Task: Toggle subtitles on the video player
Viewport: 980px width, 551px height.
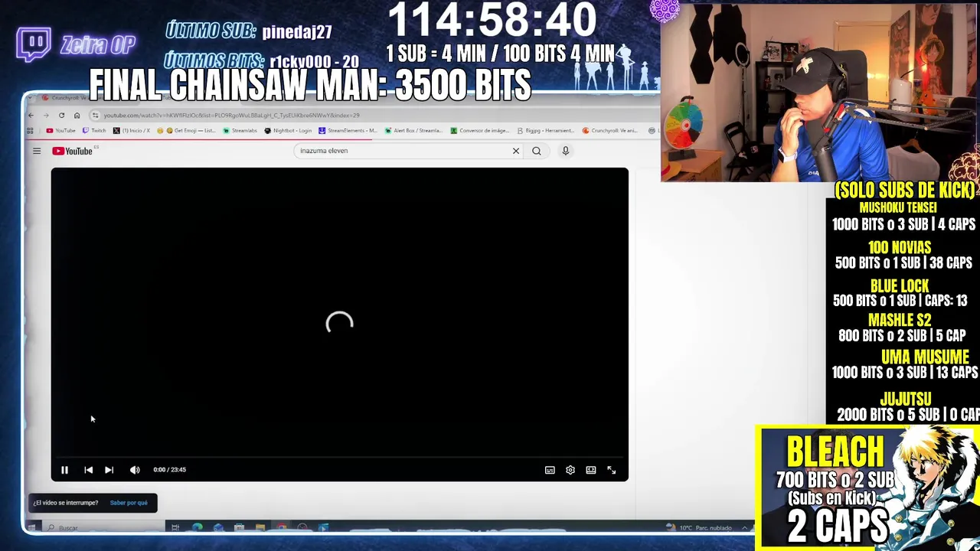Action: 550,470
